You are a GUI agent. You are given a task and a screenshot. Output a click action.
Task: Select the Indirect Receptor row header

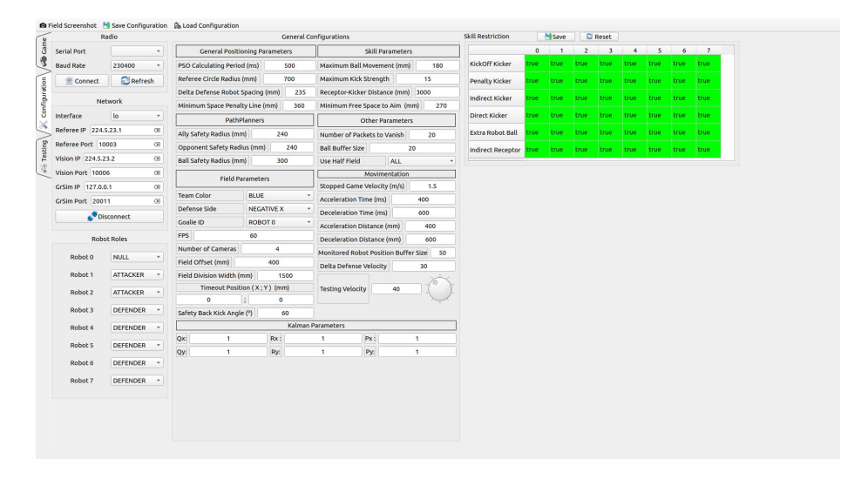coord(497,149)
